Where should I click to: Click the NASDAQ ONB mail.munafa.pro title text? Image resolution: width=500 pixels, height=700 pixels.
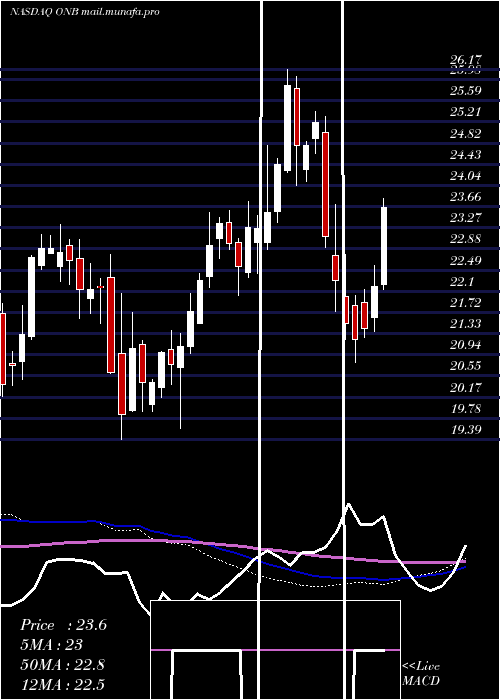(84, 12)
